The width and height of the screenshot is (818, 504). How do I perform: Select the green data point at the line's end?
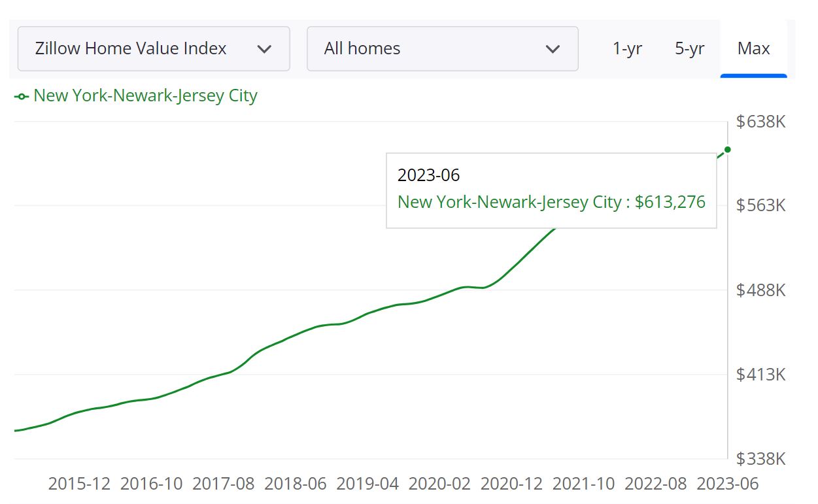coord(728,151)
